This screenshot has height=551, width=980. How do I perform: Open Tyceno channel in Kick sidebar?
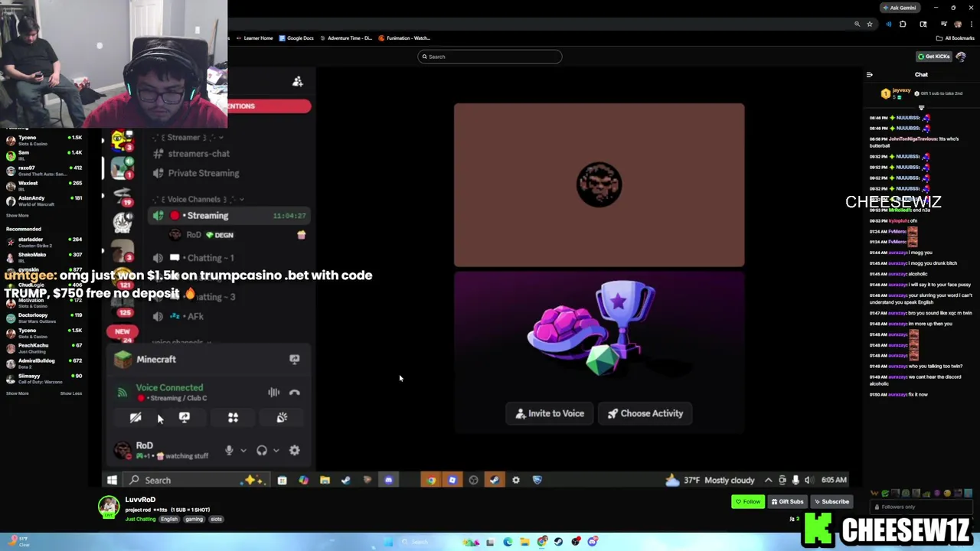point(44,140)
